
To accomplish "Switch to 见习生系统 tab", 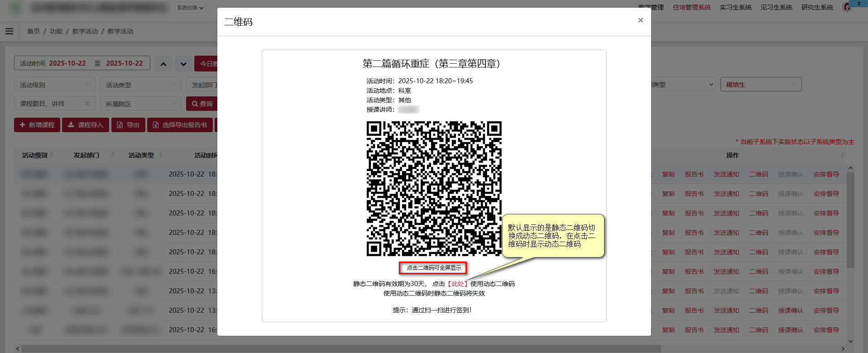I will pos(776,7).
